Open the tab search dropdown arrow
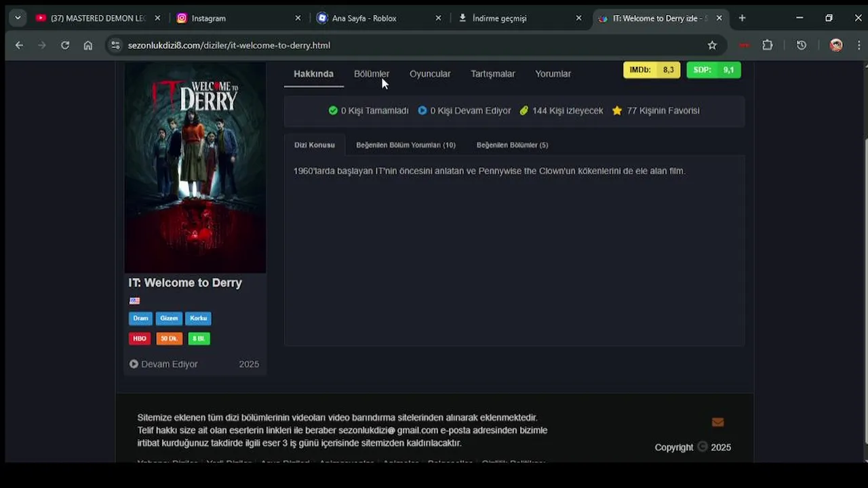868x488 pixels. pos(18,18)
